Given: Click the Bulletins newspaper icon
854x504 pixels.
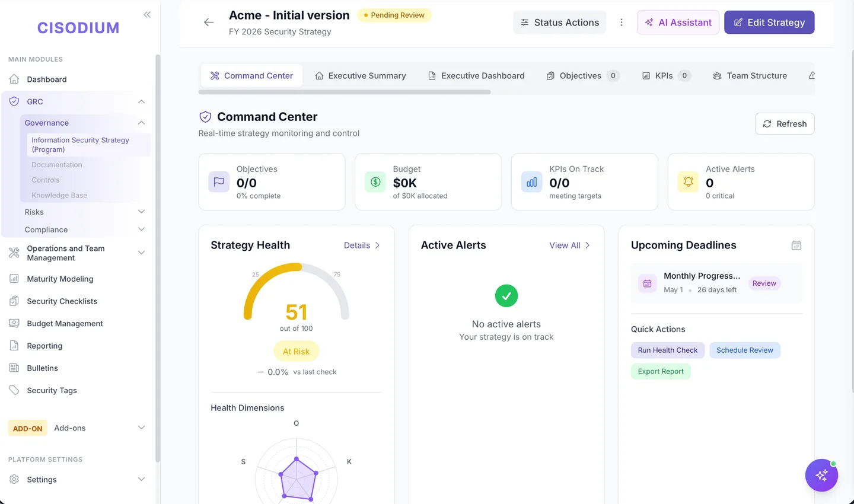Looking at the screenshot, I should [14, 368].
